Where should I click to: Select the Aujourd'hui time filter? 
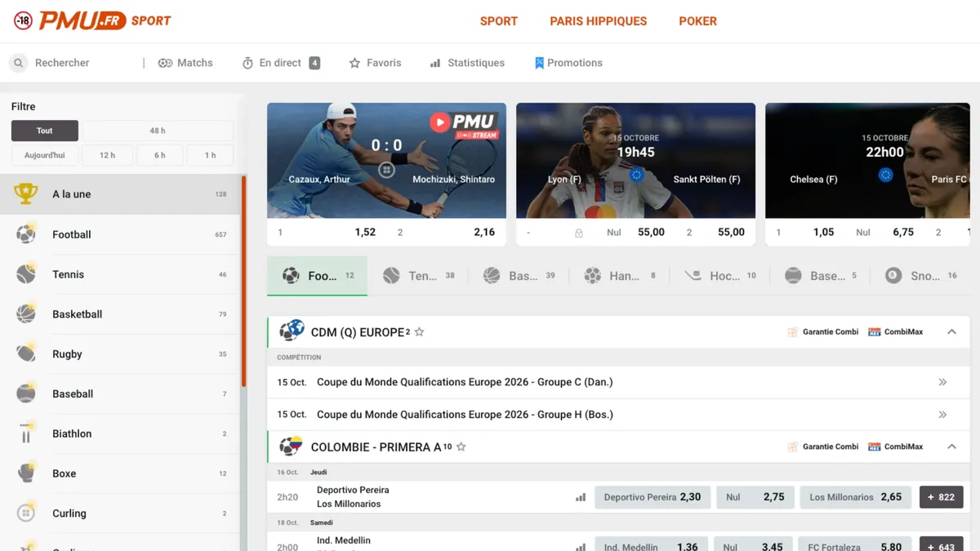click(45, 155)
